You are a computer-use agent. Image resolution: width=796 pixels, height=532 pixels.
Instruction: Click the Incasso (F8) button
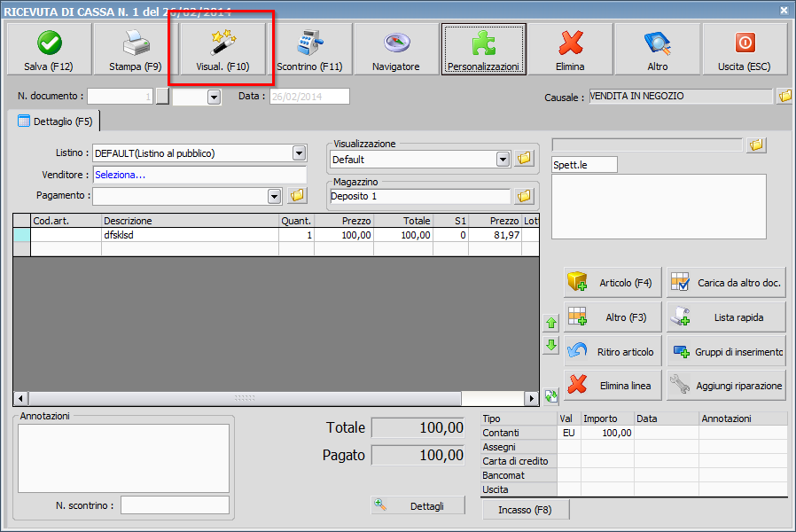(526, 510)
